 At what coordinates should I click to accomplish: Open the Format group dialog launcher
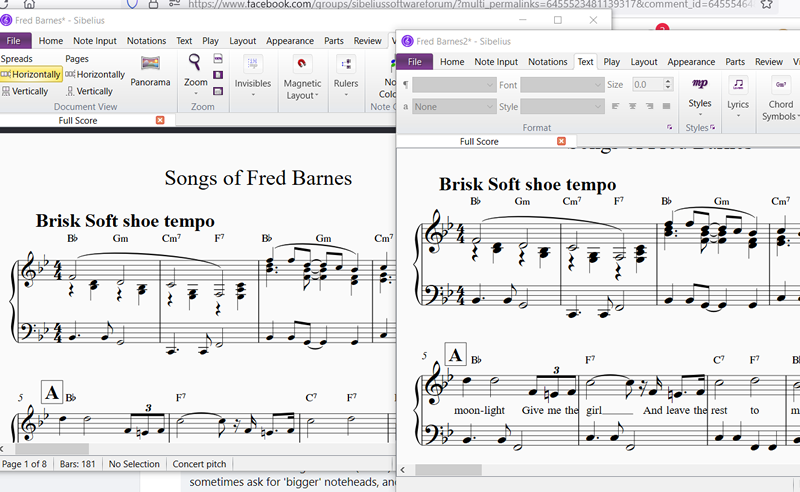[x=670, y=128]
